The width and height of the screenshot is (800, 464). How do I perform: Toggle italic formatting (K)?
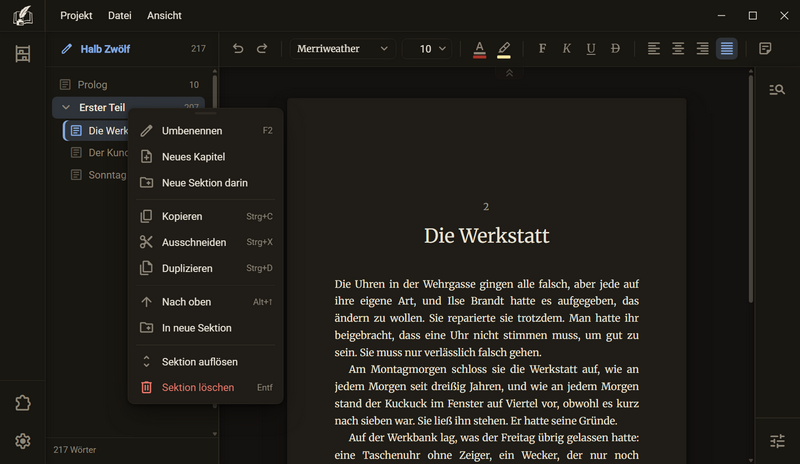[566, 48]
